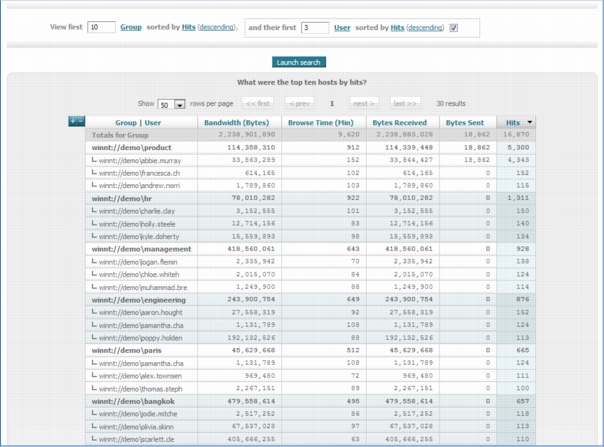Sort by Bytes Sent column

(465, 123)
